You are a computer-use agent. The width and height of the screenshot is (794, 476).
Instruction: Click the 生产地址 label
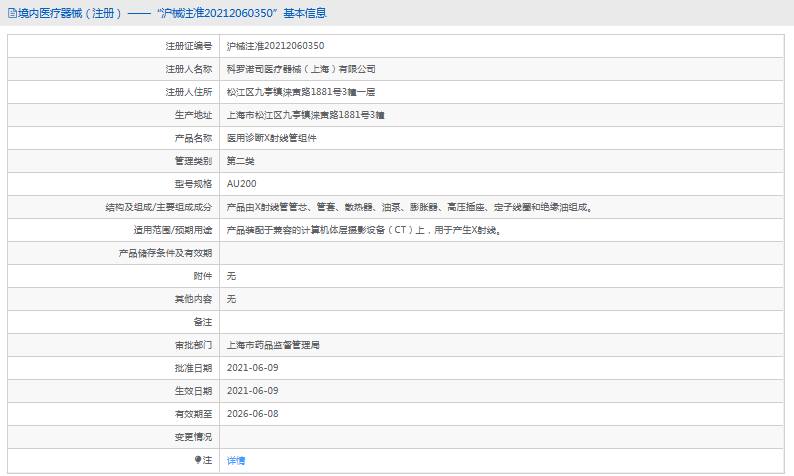tap(193, 115)
